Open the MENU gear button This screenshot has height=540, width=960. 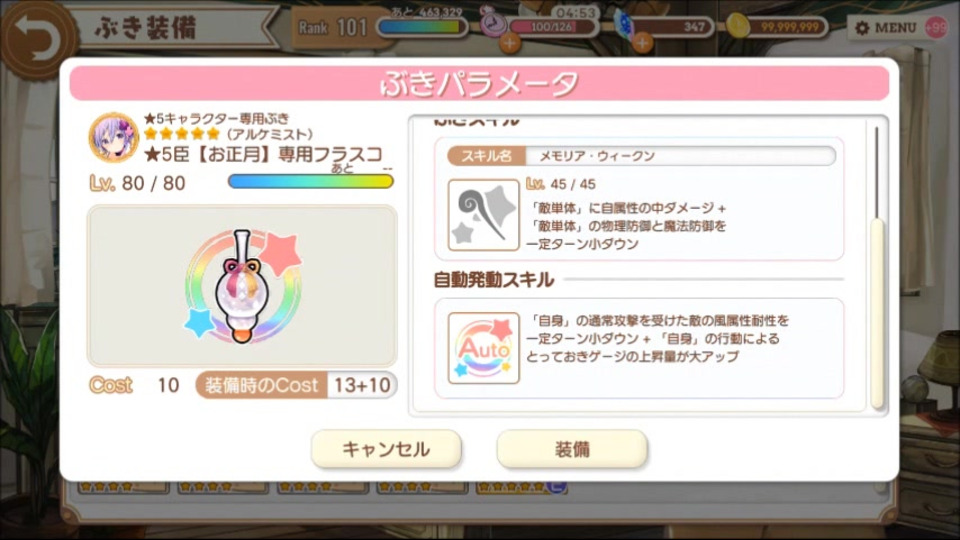coord(886,28)
